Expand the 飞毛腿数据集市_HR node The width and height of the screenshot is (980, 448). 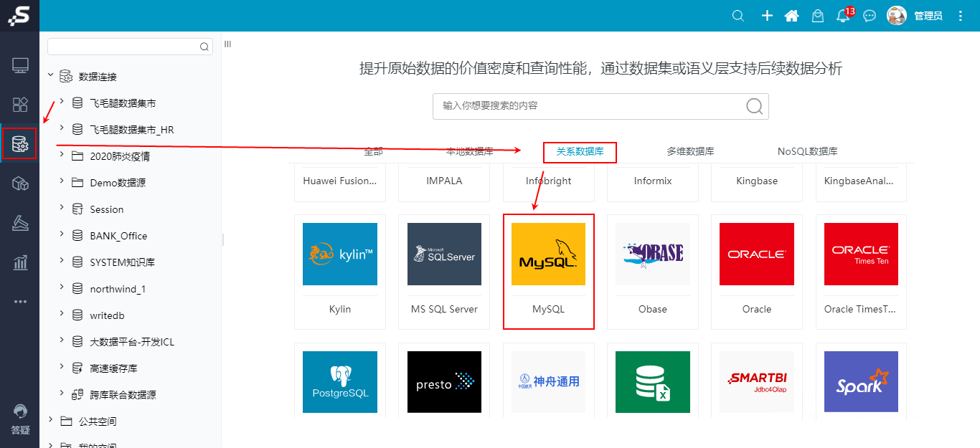[x=62, y=128]
